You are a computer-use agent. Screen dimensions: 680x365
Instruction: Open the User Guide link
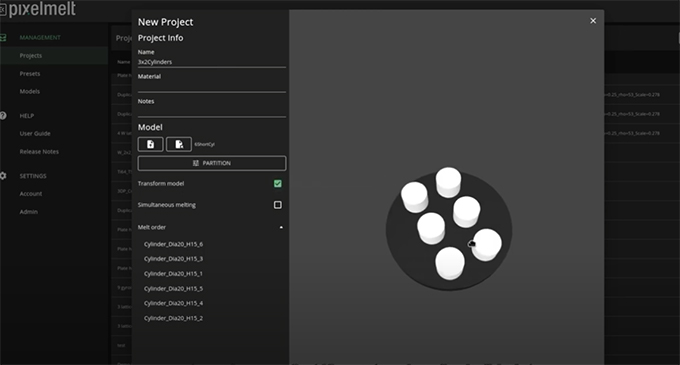click(35, 134)
